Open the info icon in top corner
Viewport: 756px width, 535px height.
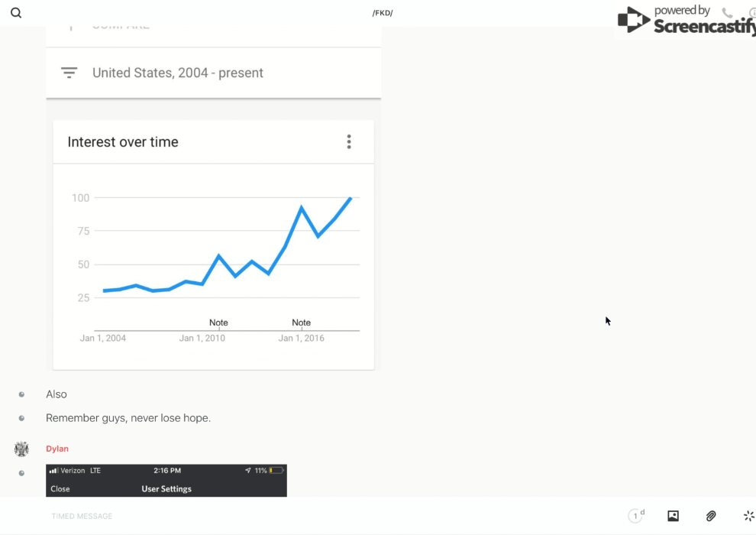coord(751,13)
